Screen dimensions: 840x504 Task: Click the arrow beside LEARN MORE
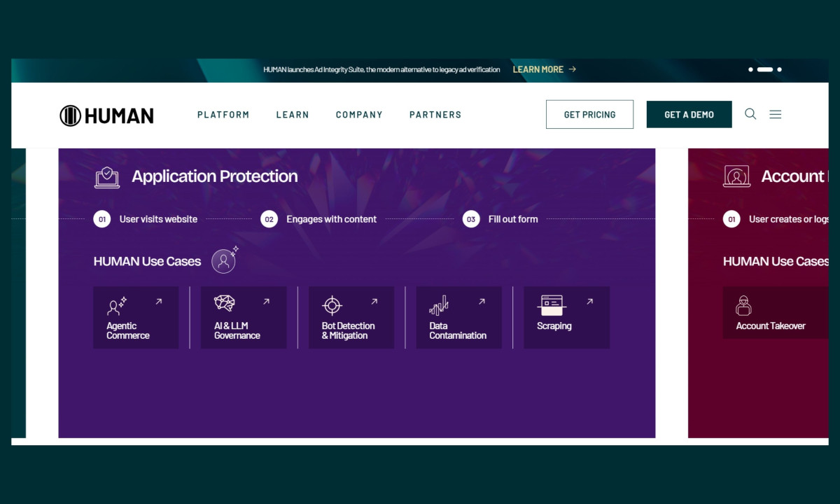tap(573, 69)
